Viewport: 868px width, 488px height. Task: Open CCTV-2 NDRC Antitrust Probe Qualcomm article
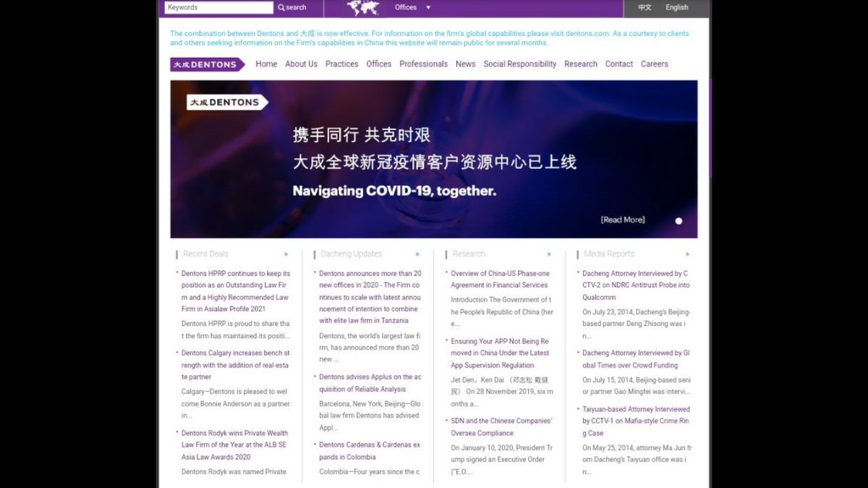pyautogui.click(x=637, y=286)
